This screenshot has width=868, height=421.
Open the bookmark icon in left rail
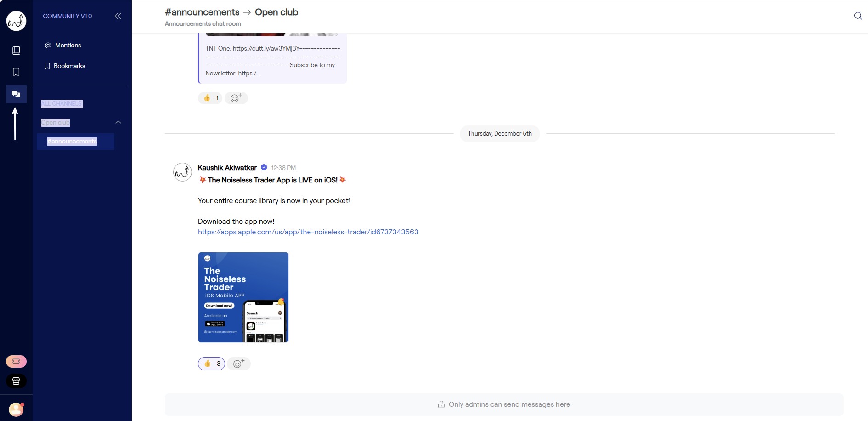pyautogui.click(x=16, y=72)
